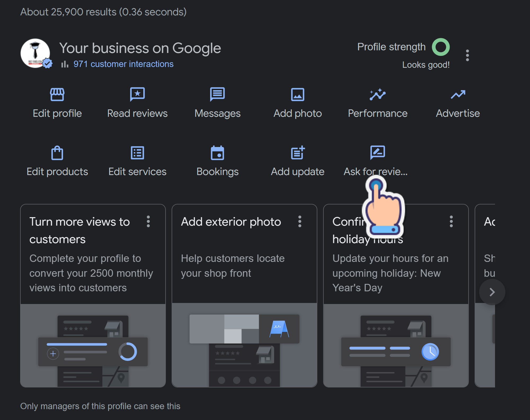Screen dimensions: 530x420
Task: Click the holiday hours clock illustration
Action: 430,352
